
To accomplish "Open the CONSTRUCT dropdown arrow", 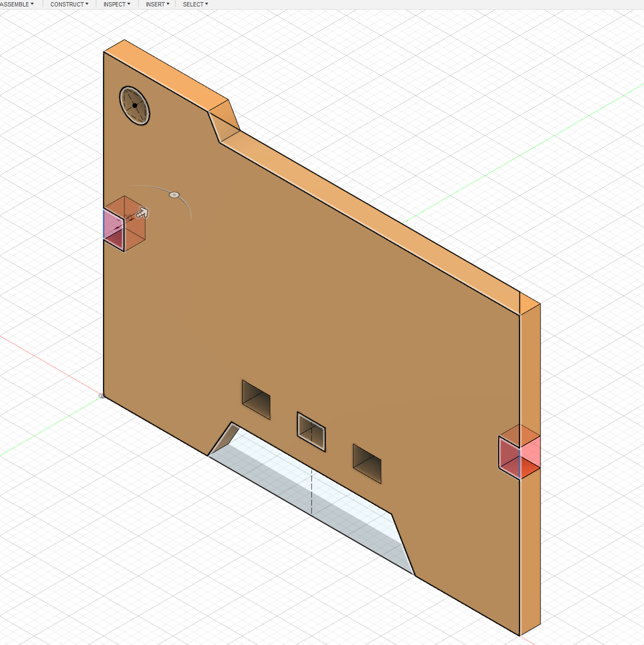I will click(87, 4).
